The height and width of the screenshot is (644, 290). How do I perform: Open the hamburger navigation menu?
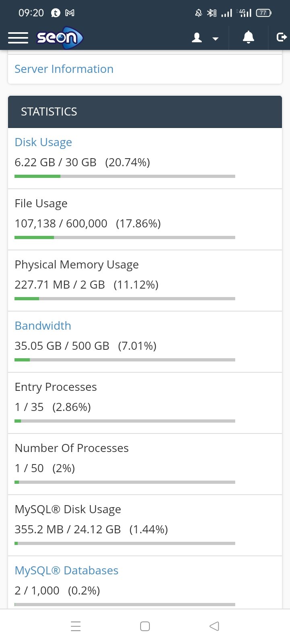click(x=18, y=38)
